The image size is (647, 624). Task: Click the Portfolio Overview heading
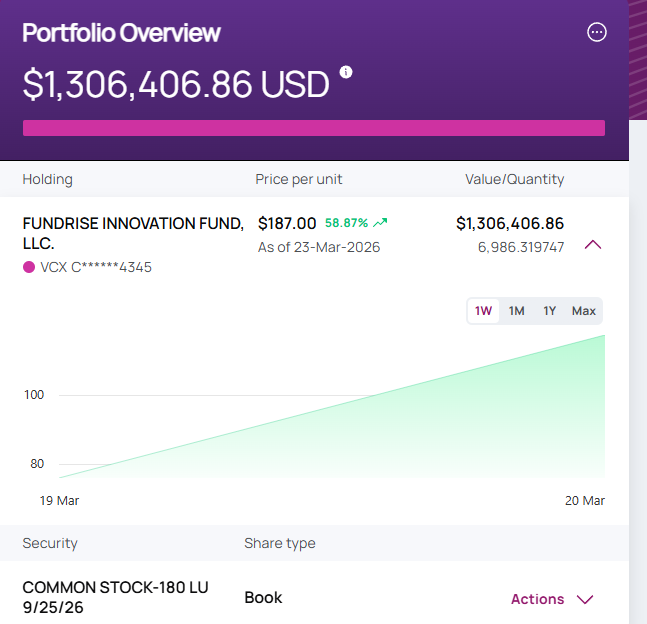click(121, 33)
